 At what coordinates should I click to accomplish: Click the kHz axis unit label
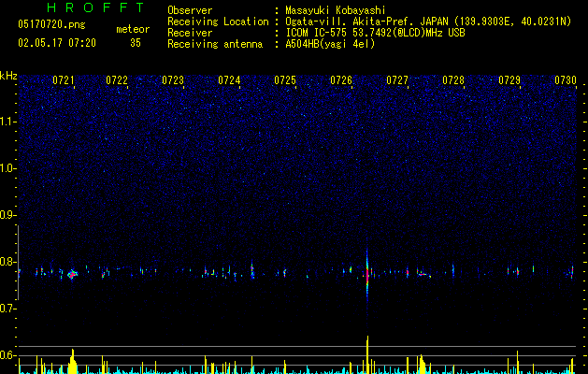pyautogui.click(x=8, y=76)
